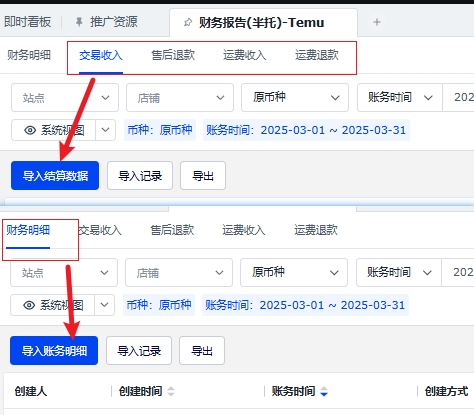Sort by 创建时间 column arrows
The height and width of the screenshot is (415, 474).
tap(171, 391)
